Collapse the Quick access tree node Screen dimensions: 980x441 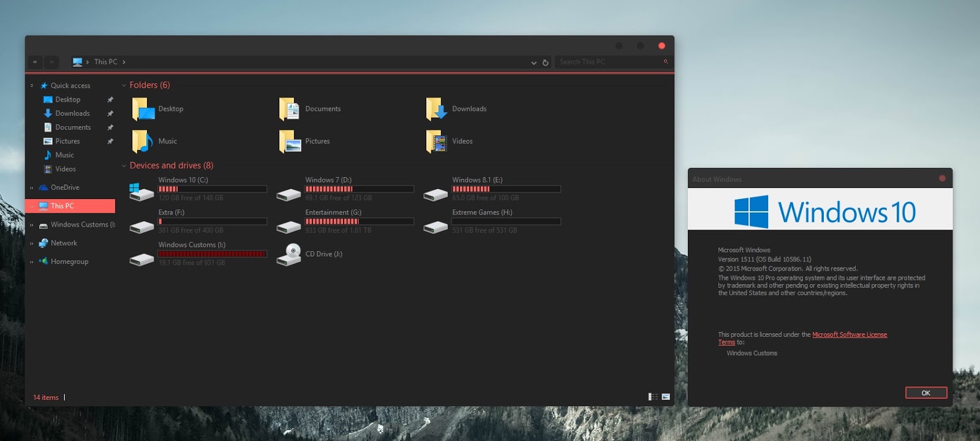[x=32, y=86]
